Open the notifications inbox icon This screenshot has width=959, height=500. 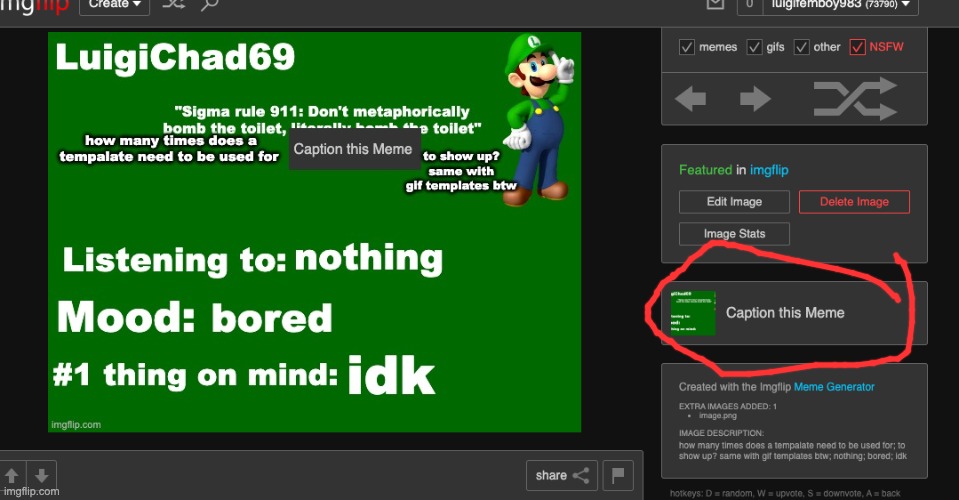coord(715,4)
